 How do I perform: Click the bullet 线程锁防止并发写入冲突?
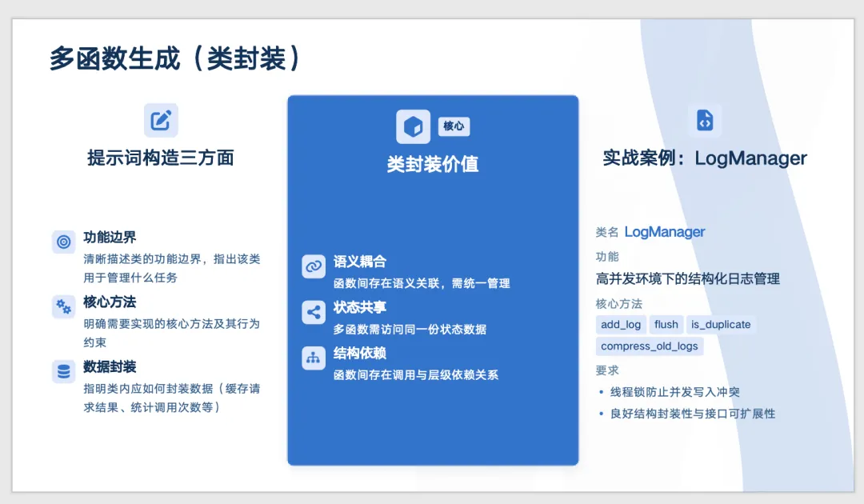674,392
